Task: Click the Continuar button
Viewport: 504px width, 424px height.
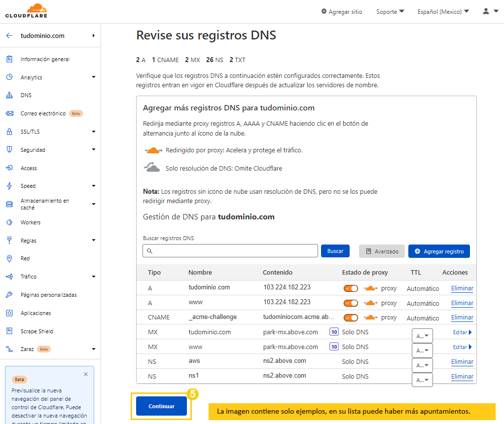Action: [x=161, y=406]
